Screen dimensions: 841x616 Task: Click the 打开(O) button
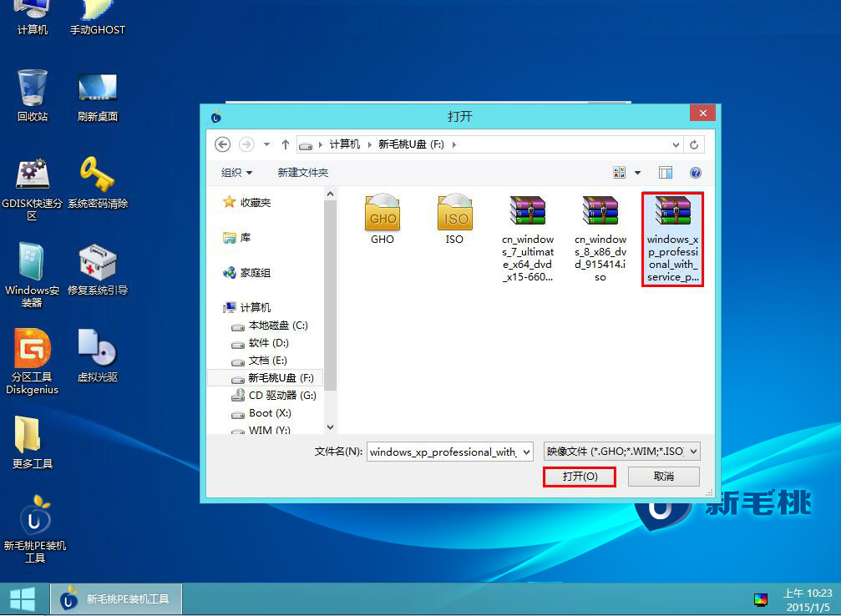[x=580, y=477]
